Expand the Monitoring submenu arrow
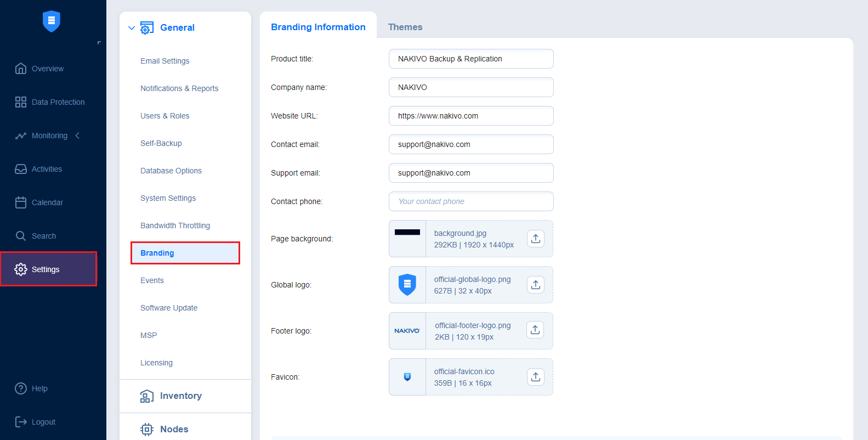This screenshot has width=868, height=440. pyautogui.click(x=78, y=136)
